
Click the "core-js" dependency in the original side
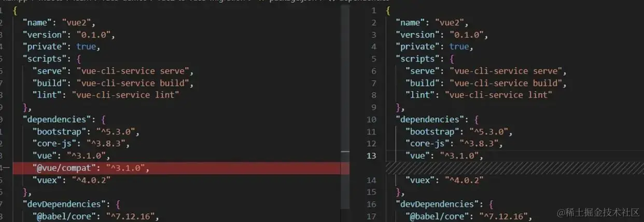point(81,144)
